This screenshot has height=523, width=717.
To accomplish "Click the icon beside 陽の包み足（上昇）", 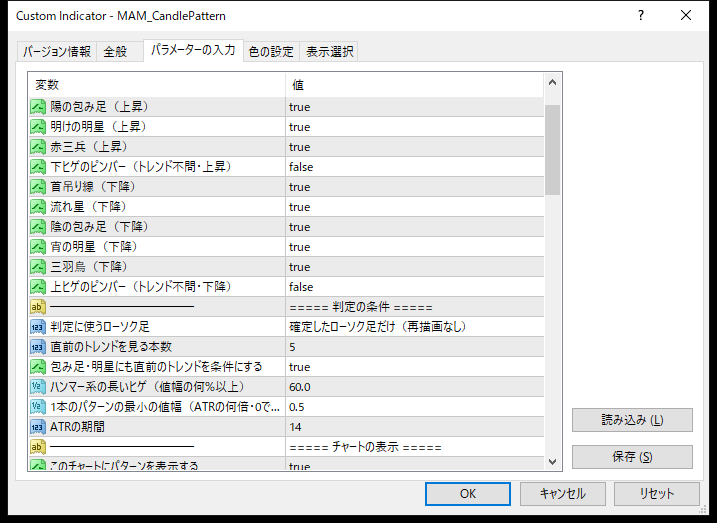I will coord(38,107).
